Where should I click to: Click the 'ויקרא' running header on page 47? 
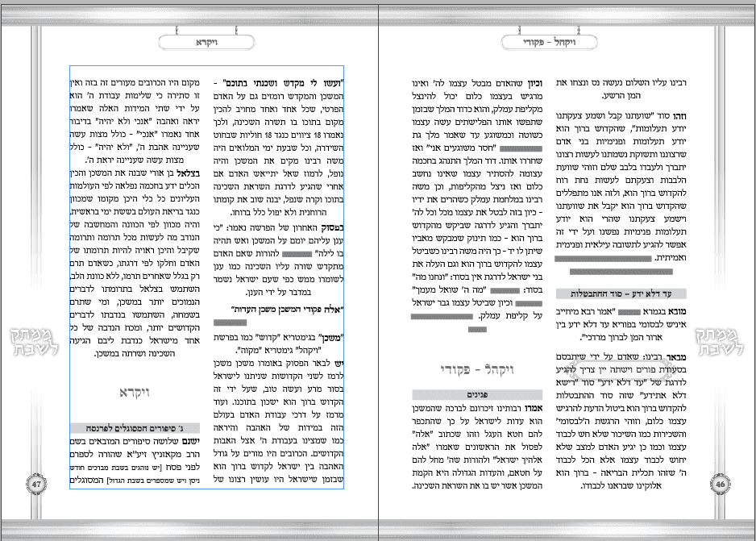pos(207,43)
